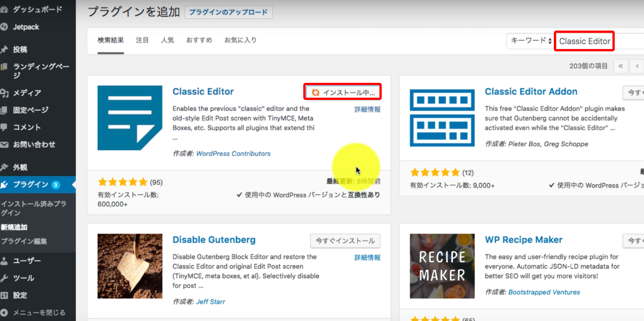Viewport: 644px width, 321px height.
Task: Switch to the おすすめ tab
Action: tap(199, 40)
